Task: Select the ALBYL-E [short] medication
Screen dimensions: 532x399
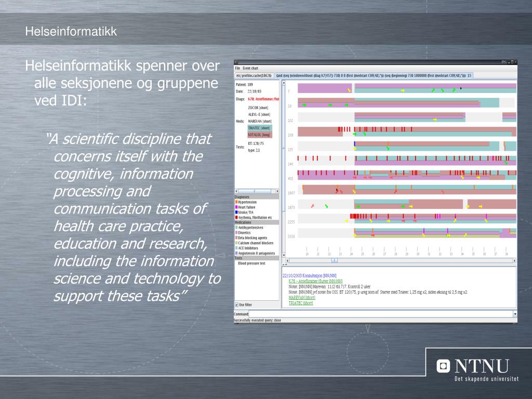Action: (x=259, y=114)
